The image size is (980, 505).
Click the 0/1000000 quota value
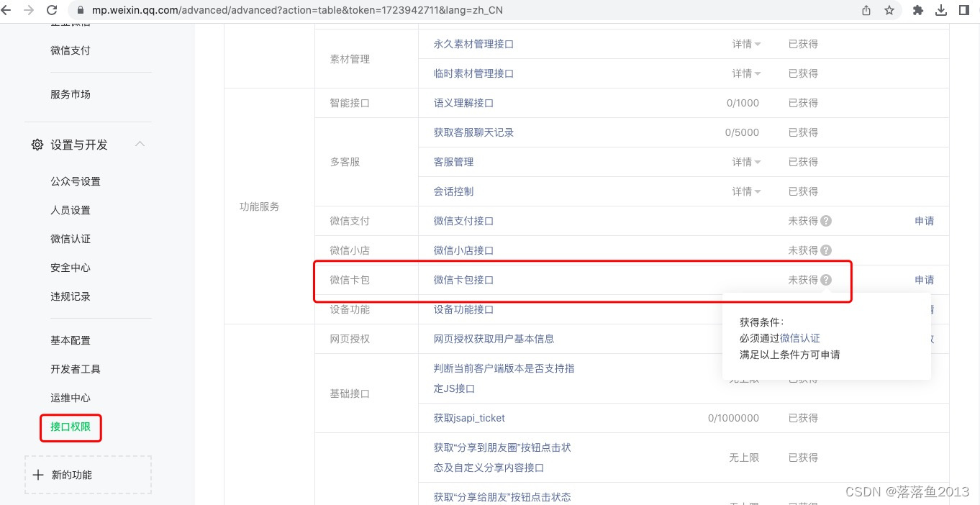click(733, 418)
